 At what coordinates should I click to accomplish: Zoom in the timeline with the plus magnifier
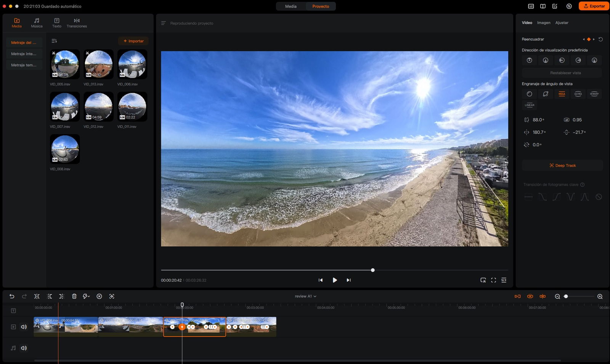click(x=600, y=296)
